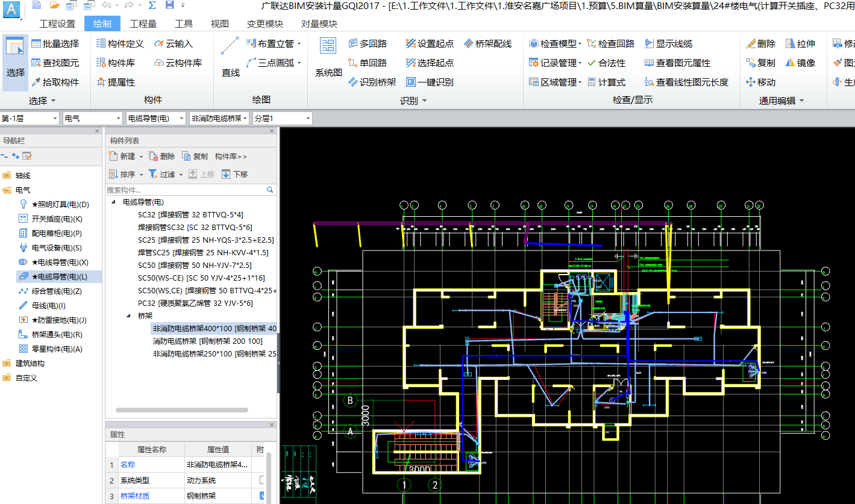Click the 移动 move tool
The height and width of the screenshot is (504, 855).
[x=760, y=82]
